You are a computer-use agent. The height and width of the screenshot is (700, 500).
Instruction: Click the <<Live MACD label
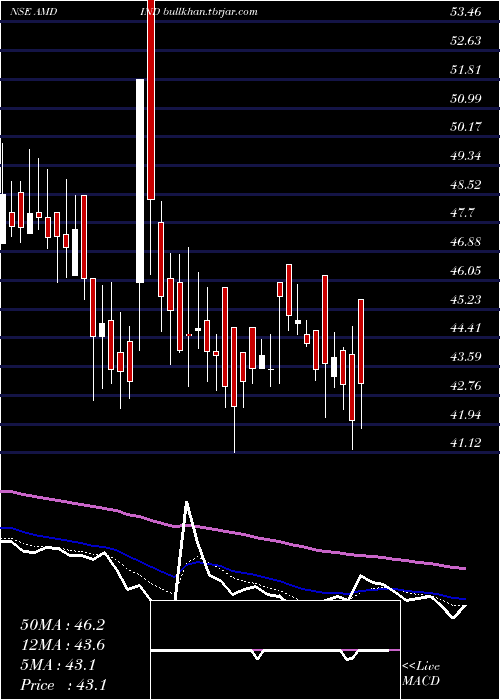tap(421, 674)
